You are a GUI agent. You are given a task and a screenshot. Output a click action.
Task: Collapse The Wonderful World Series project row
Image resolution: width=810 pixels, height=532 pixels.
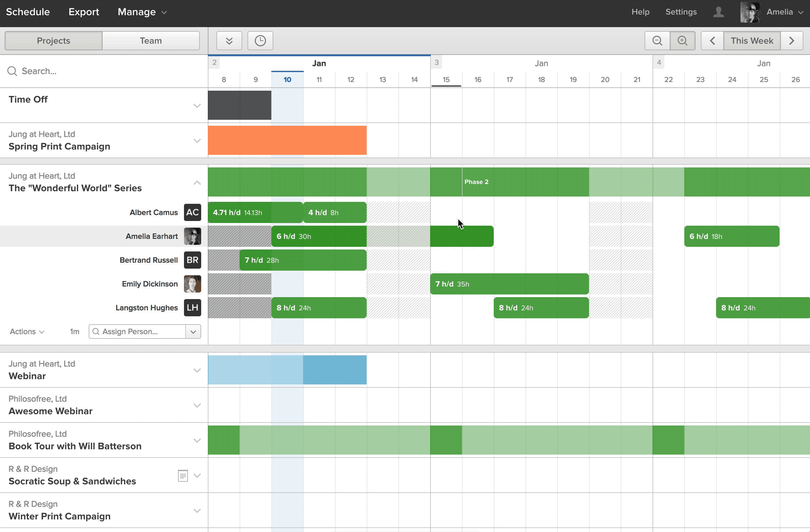[x=197, y=183]
